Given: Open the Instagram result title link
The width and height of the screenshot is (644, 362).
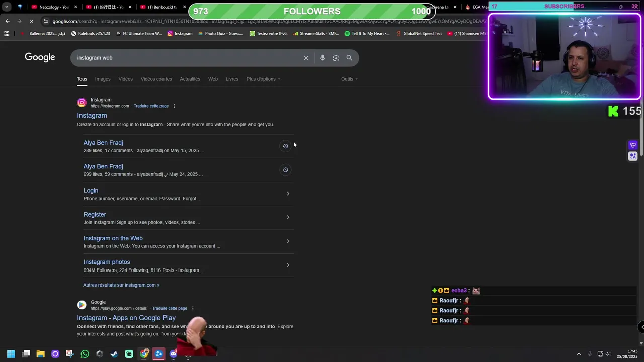Looking at the screenshot, I should pos(92,116).
